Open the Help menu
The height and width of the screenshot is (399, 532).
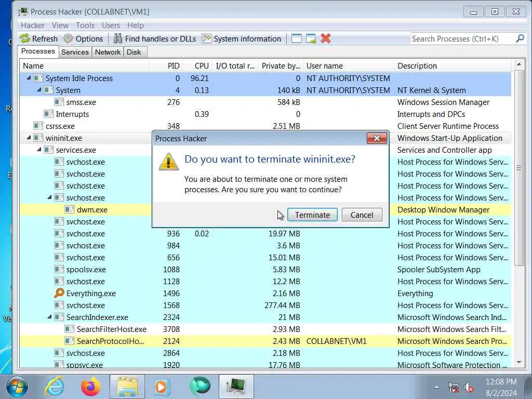pos(136,25)
